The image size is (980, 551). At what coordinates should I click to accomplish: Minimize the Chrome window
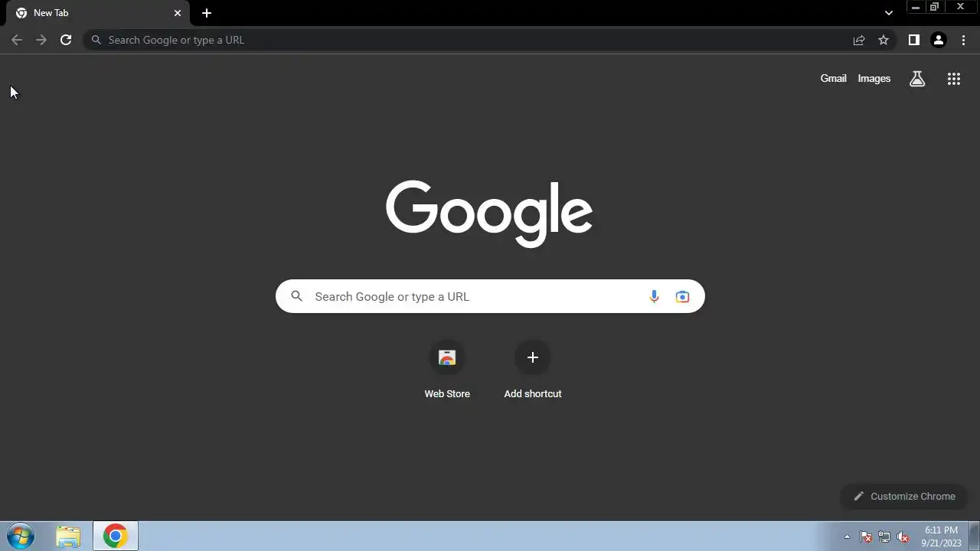tap(915, 7)
